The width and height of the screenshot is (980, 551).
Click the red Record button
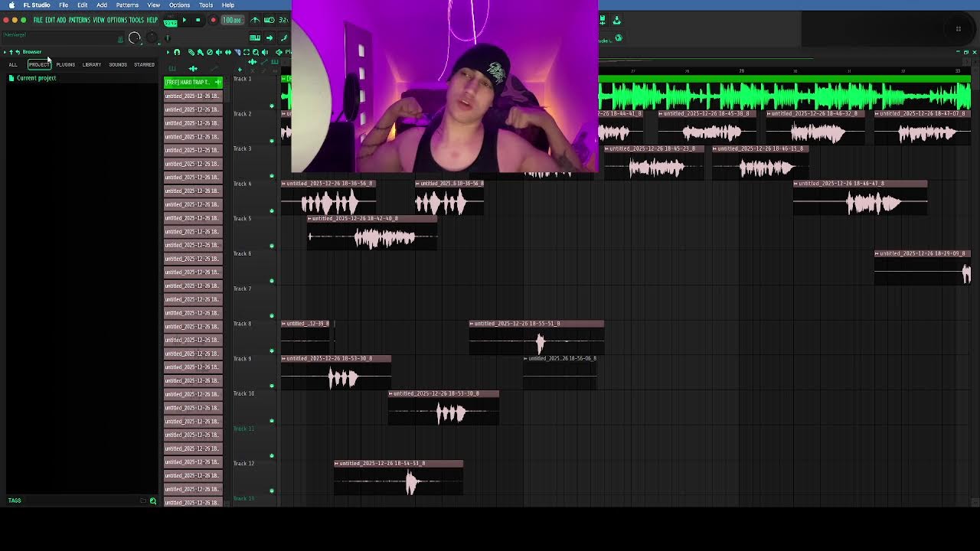tap(214, 20)
